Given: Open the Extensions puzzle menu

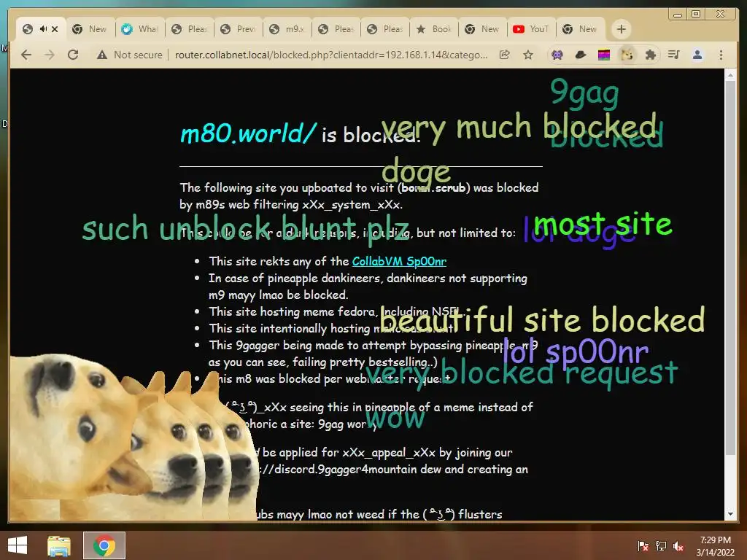Looking at the screenshot, I should tap(650, 55).
